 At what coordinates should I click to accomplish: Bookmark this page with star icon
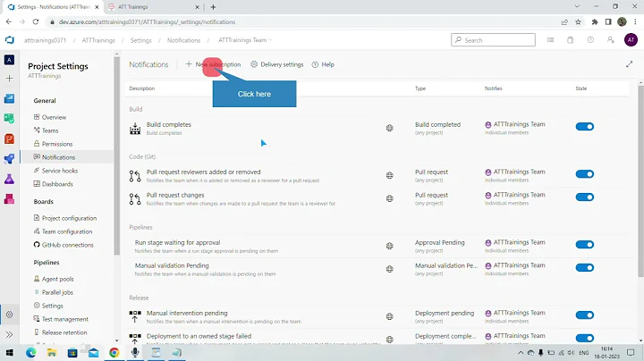coord(578,22)
